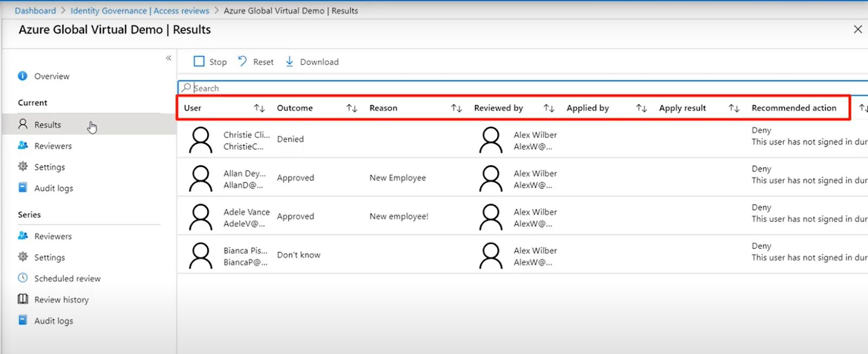This screenshot has width=868, height=354.
Task: Select the Adele Vance user name
Action: click(x=246, y=212)
